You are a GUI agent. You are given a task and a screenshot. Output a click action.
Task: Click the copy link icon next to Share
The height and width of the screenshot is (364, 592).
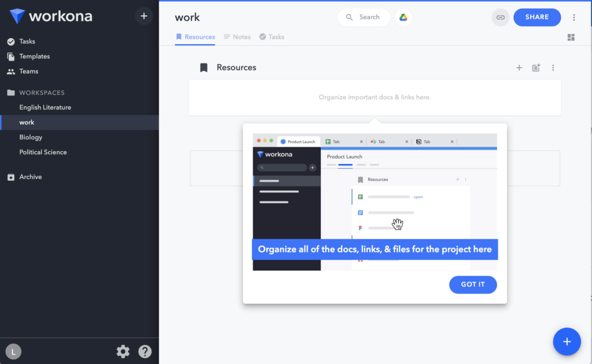500,17
